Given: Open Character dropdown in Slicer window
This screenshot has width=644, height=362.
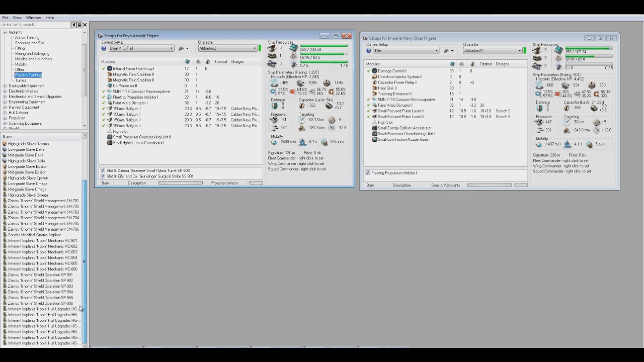Looking at the screenshot, I should click(493, 50).
